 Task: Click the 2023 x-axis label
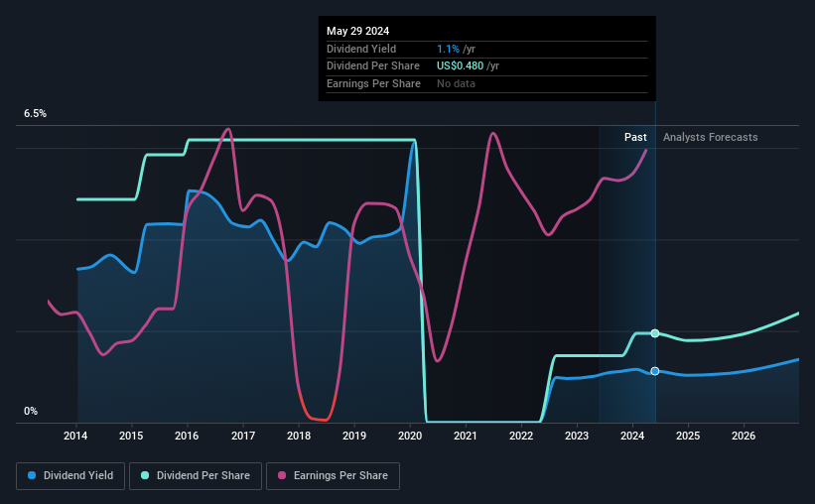(577, 436)
